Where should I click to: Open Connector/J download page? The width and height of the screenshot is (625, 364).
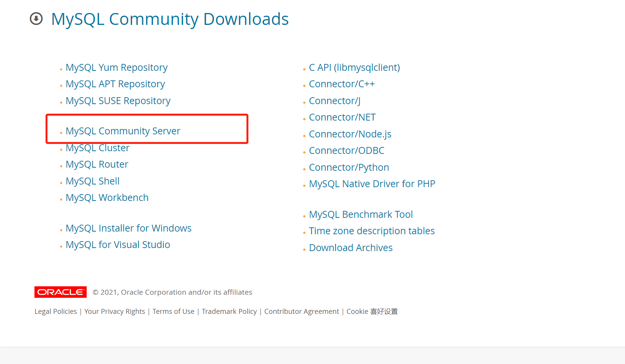(x=334, y=101)
